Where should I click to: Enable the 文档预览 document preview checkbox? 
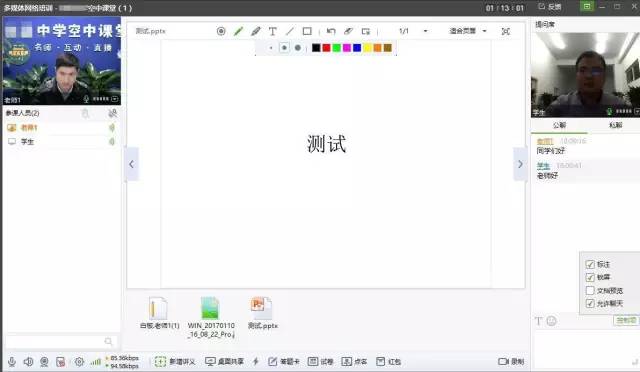pos(590,291)
